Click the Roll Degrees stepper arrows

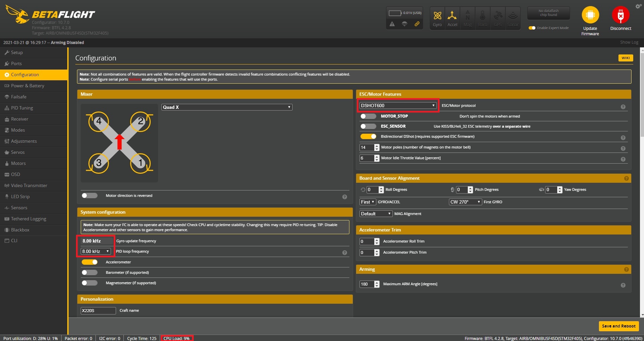(381, 190)
